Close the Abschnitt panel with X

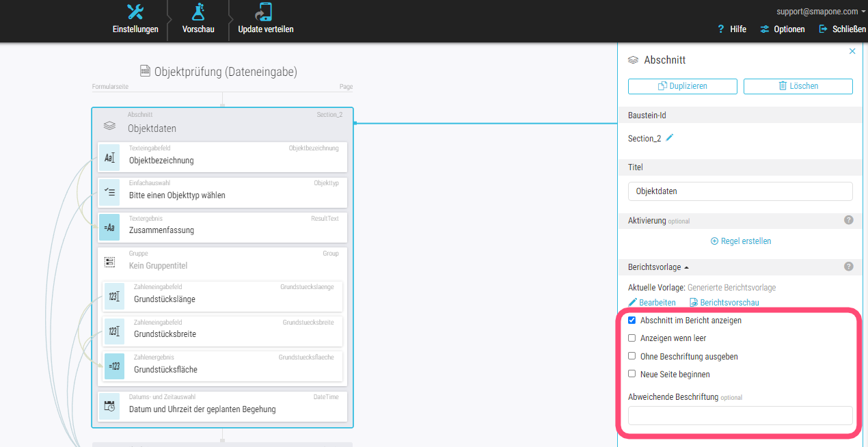coord(852,51)
